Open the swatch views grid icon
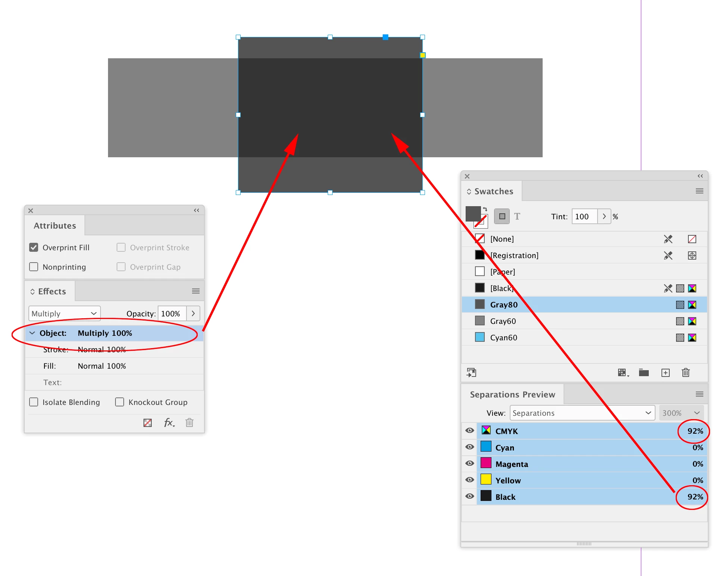 click(623, 372)
